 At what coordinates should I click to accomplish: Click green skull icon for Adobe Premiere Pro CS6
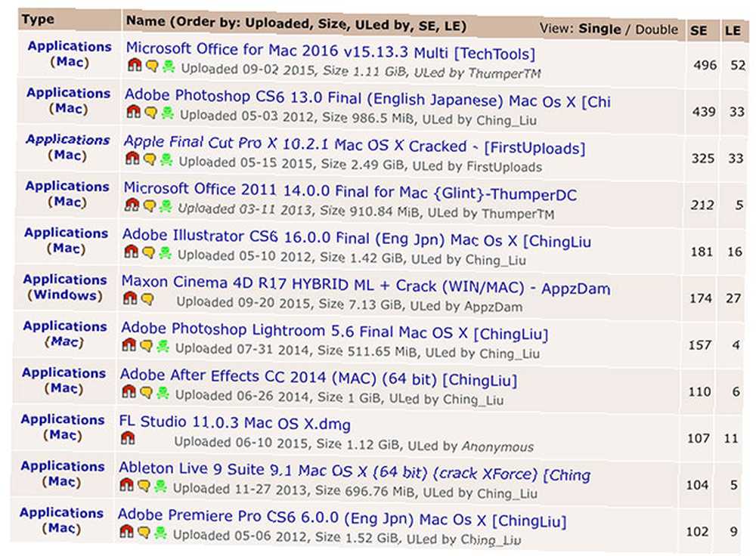pyautogui.click(x=160, y=533)
